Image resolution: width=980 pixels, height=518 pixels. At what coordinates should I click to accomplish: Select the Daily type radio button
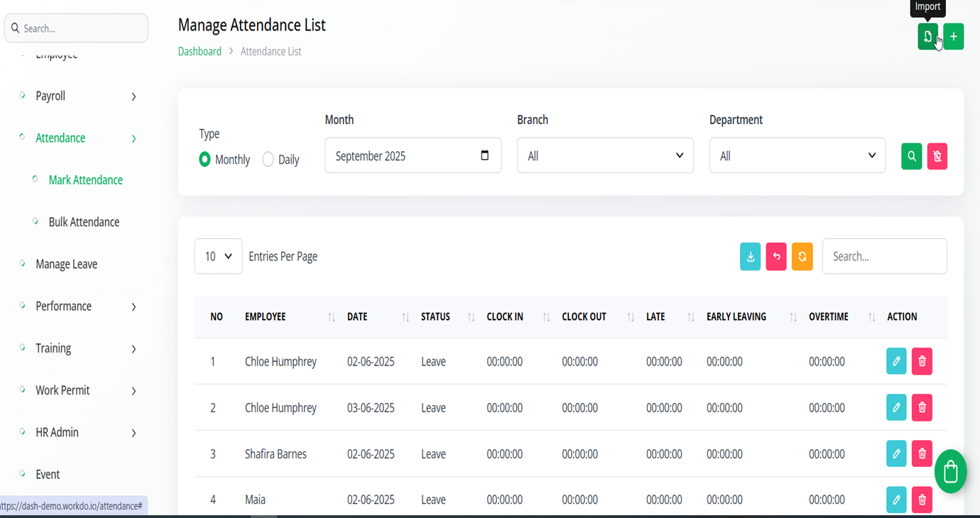coord(268,160)
